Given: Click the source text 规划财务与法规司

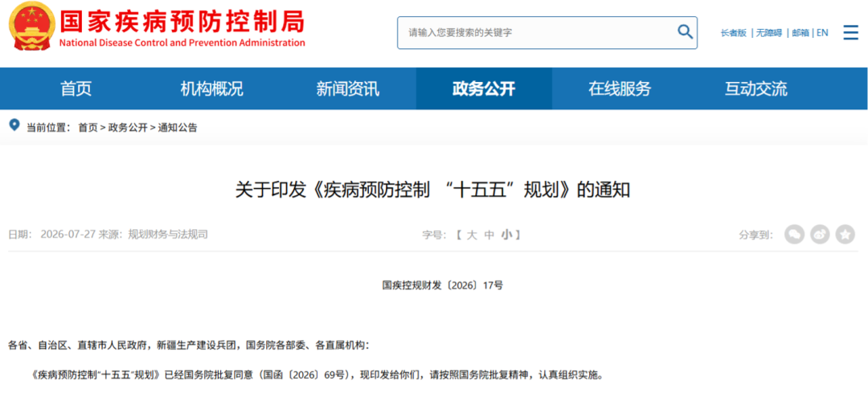Looking at the screenshot, I should coord(168,235).
